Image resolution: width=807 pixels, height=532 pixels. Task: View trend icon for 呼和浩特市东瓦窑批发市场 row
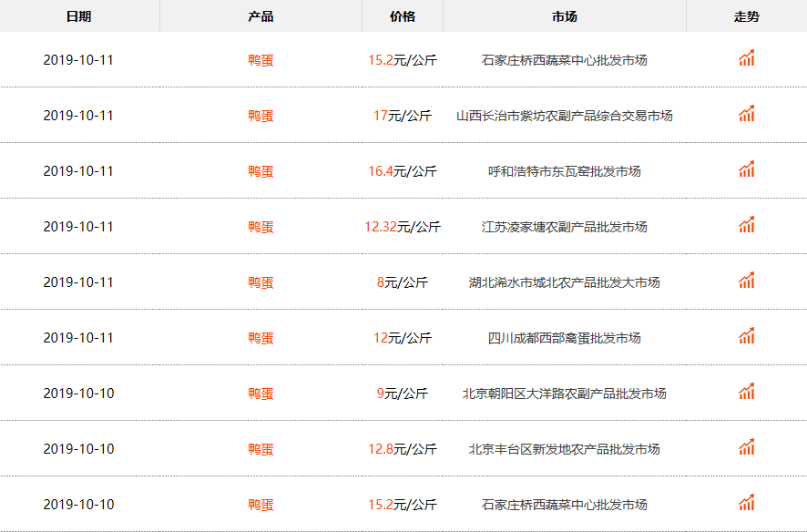746,169
